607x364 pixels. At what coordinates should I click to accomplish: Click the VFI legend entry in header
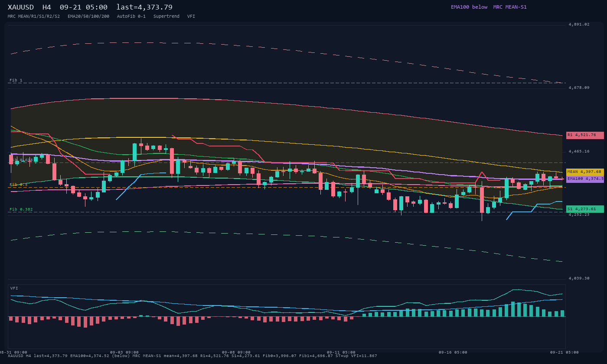point(191,16)
